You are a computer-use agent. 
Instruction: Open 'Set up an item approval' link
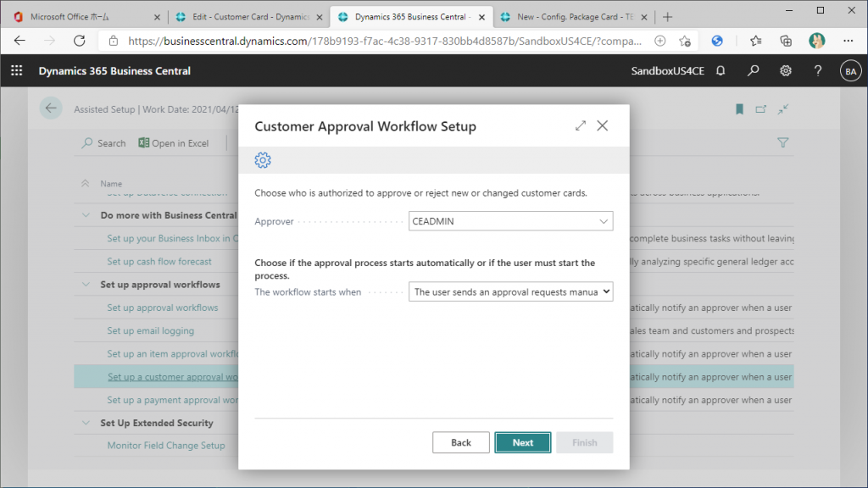172,353
